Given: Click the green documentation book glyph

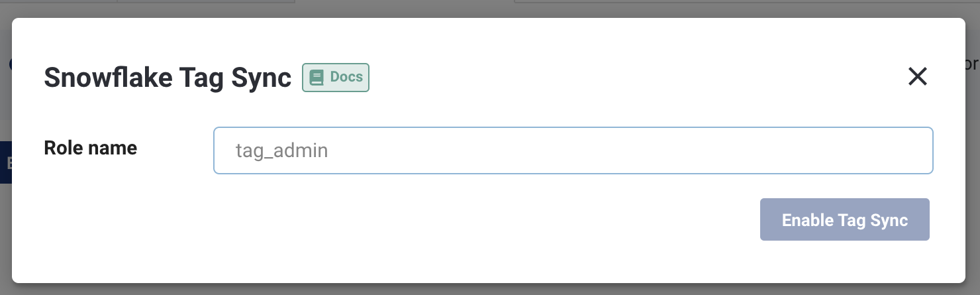Looking at the screenshot, I should (317, 78).
